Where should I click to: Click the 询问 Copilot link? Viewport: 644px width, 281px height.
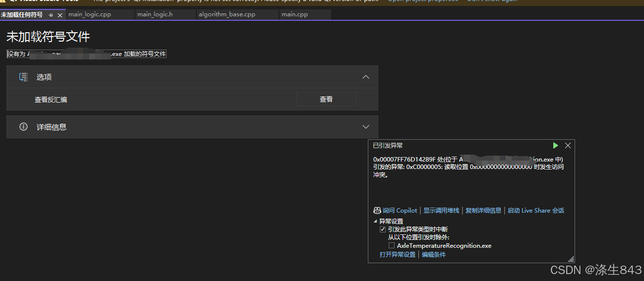400,211
